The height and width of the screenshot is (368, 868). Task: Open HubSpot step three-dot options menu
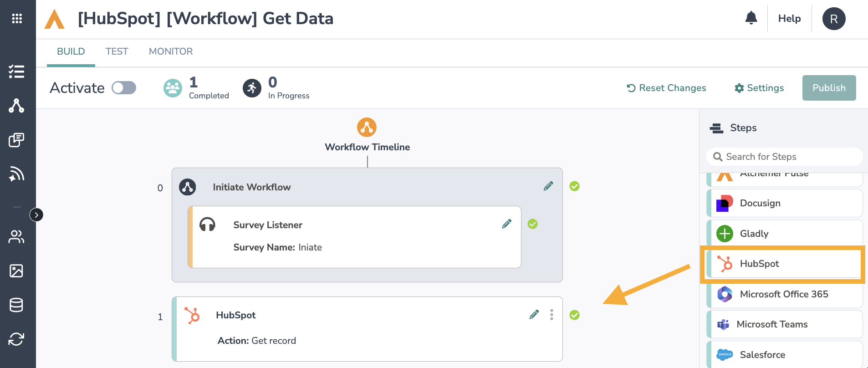(x=551, y=315)
